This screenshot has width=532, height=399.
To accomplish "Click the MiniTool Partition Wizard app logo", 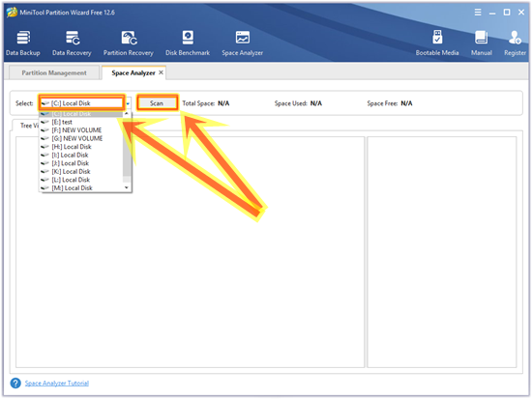I will [x=12, y=13].
